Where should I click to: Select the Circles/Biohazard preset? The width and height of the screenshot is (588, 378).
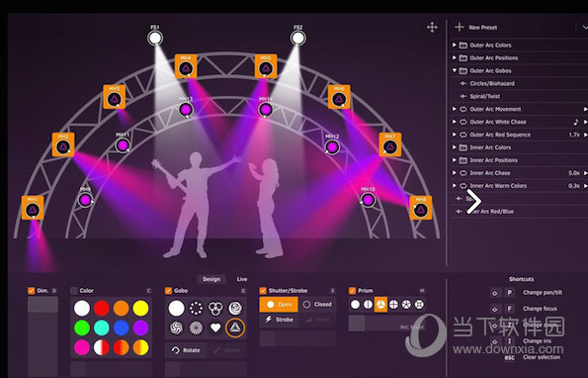tap(520, 83)
